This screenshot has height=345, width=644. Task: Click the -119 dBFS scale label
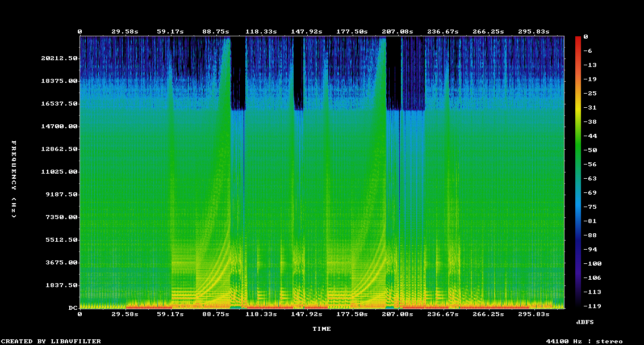pyautogui.click(x=591, y=306)
